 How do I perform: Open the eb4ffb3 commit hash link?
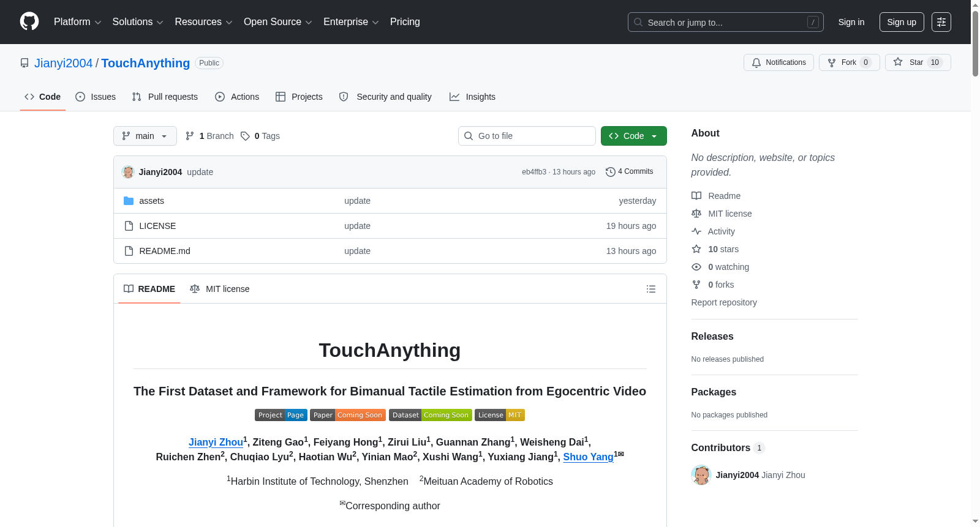[x=534, y=172]
